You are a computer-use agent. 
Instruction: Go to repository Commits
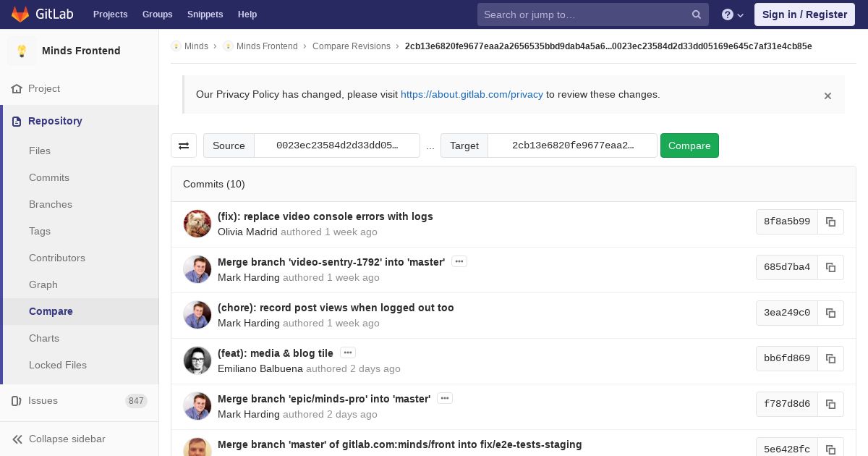point(49,177)
